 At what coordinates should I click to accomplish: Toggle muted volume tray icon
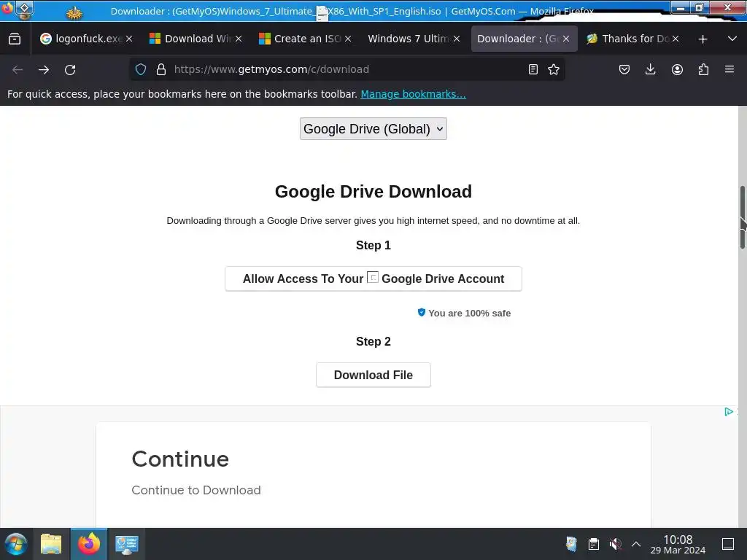click(x=616, y=544)
